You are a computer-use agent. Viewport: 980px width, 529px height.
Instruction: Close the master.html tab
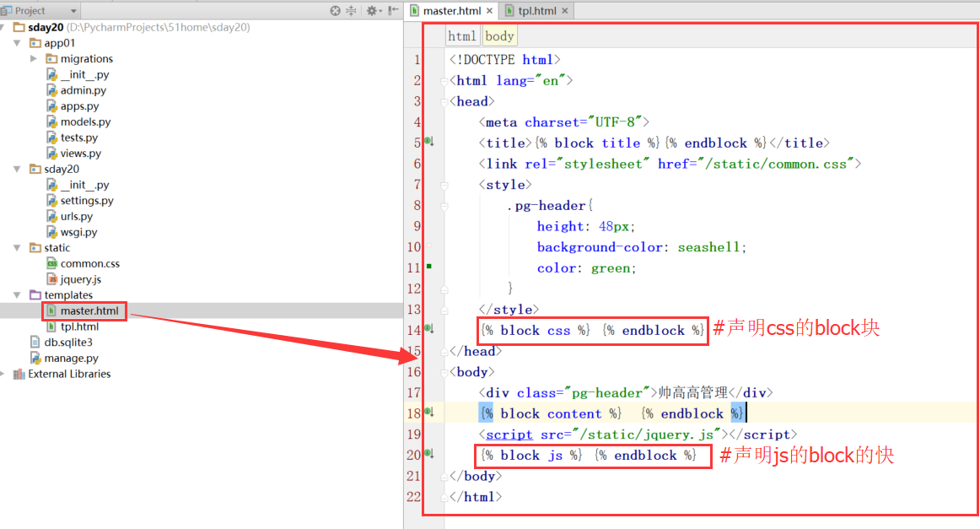pos(489,11)
